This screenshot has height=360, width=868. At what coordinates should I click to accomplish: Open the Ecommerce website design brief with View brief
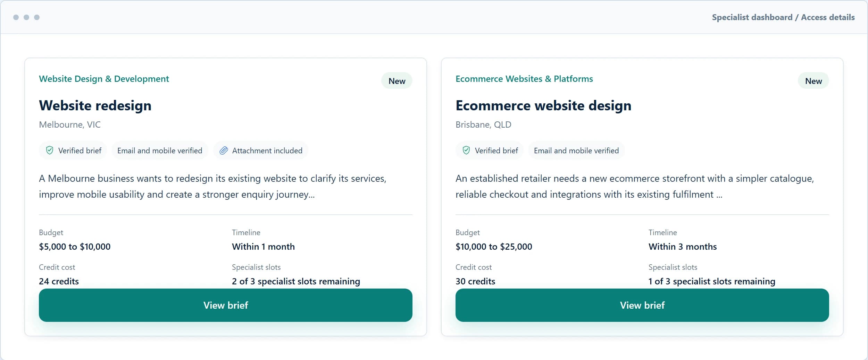point(642,305)
